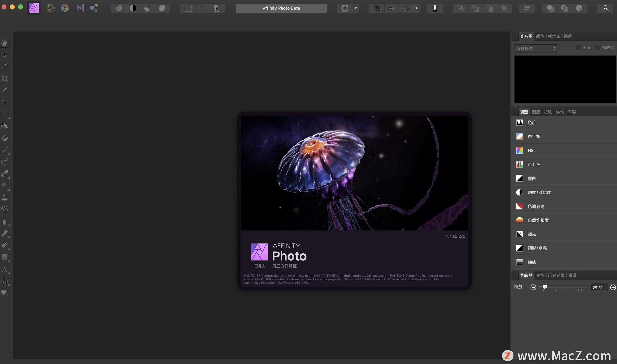Open 所有通道 channel dropdown
This screenshot has width=617, height=364.
(x=535, y=48)
